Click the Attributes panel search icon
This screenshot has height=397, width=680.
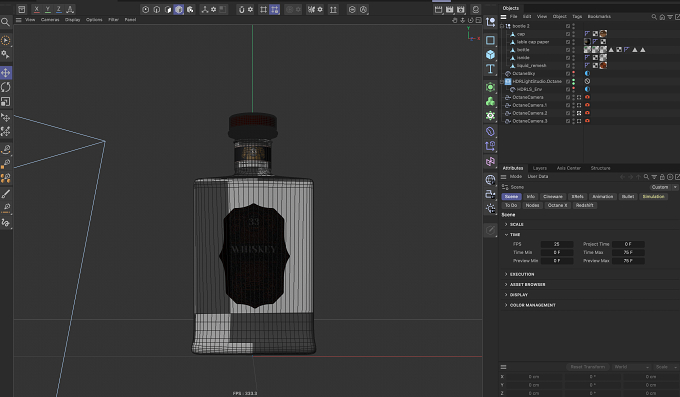(x=646, y=177)
